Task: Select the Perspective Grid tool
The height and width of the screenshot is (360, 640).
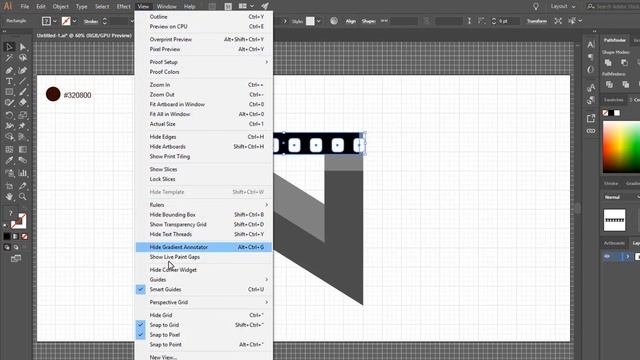Action: tap(23, 137)
